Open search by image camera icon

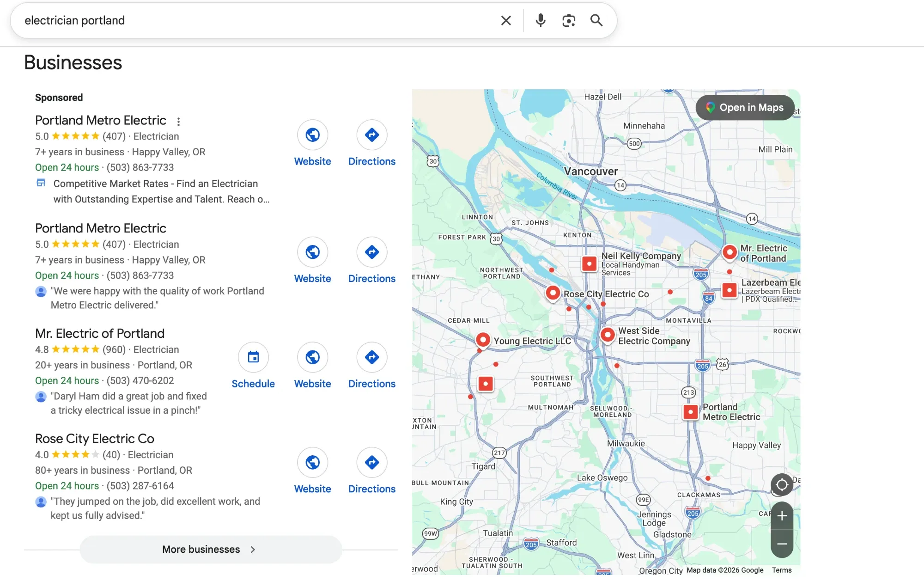[569, 20]
